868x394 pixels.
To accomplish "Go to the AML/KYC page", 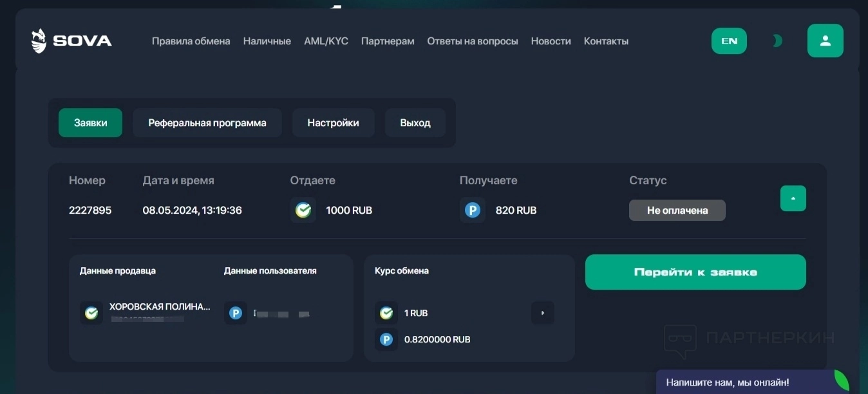I will pos(326,41).
